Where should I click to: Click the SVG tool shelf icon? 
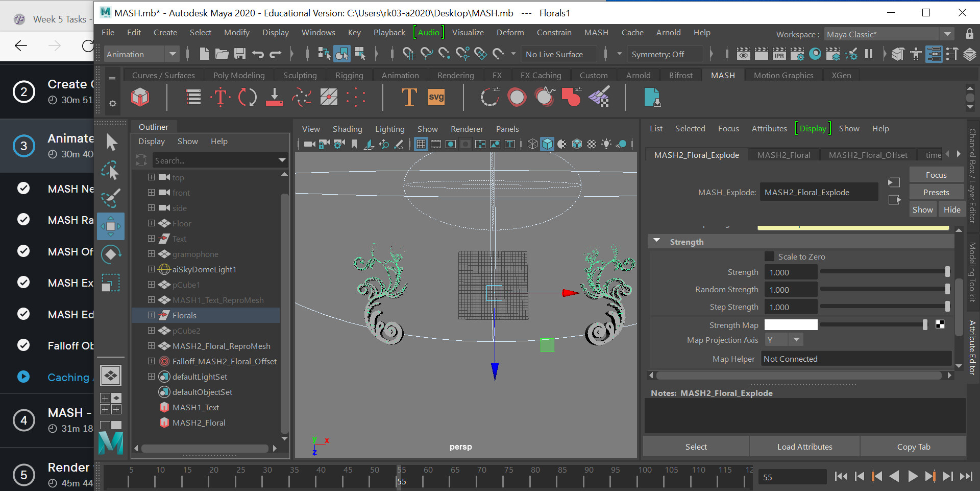coord(436,97)
